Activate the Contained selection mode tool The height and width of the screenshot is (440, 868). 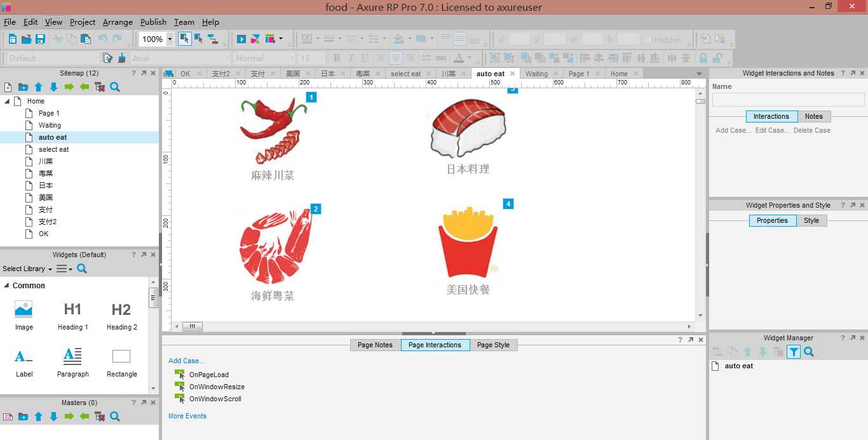click(x=198, y=39)
